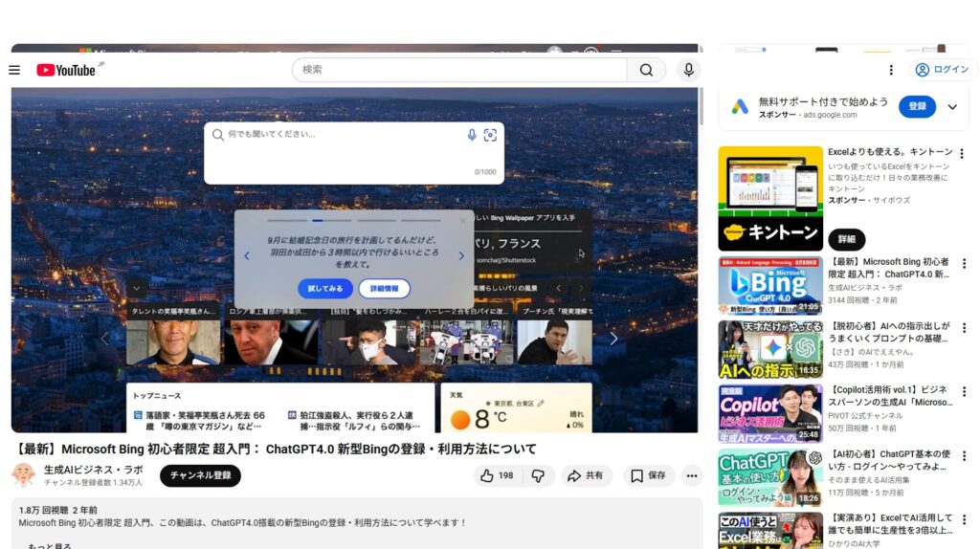
Task: Open the Copilot活用術 recommended video thumbnail
Action: (x=770, y=413)
